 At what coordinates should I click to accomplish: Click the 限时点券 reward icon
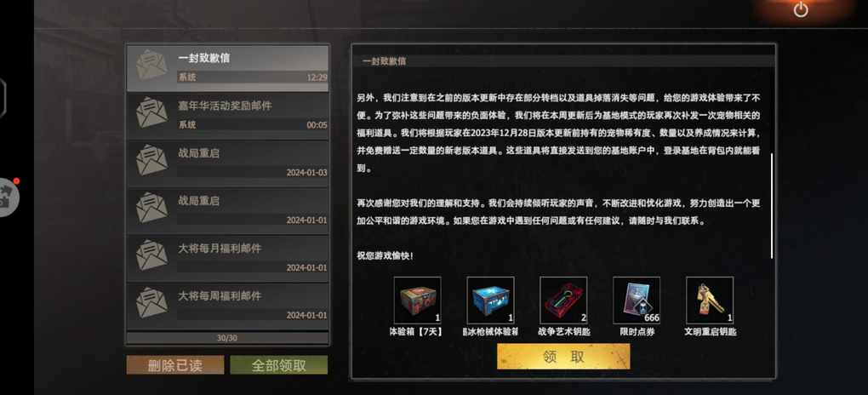(637, 301)
